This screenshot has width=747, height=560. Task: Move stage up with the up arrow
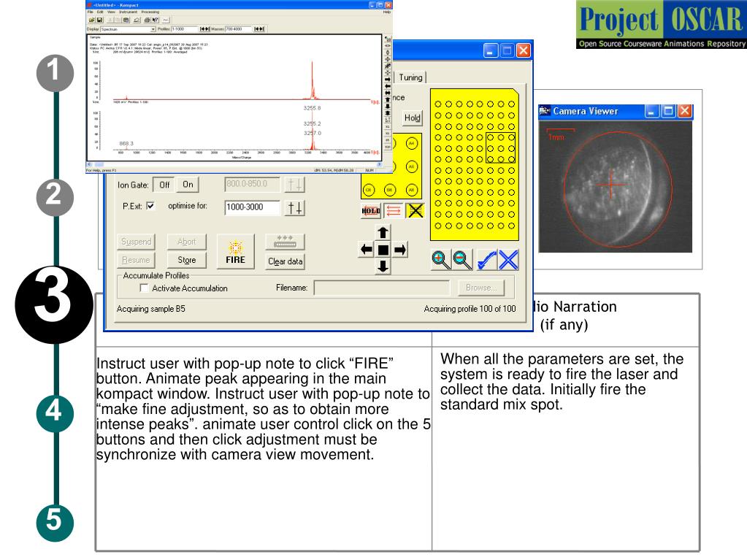[383, 232]
